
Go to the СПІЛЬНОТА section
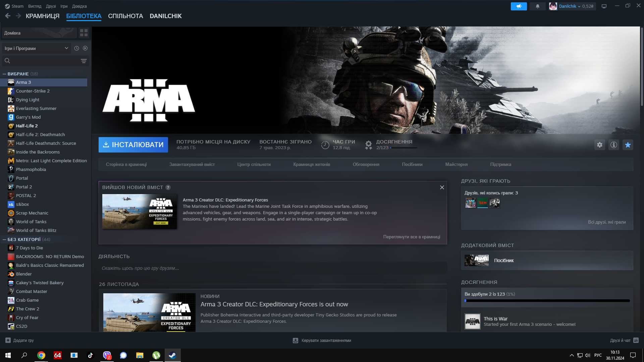click(125, 16)
